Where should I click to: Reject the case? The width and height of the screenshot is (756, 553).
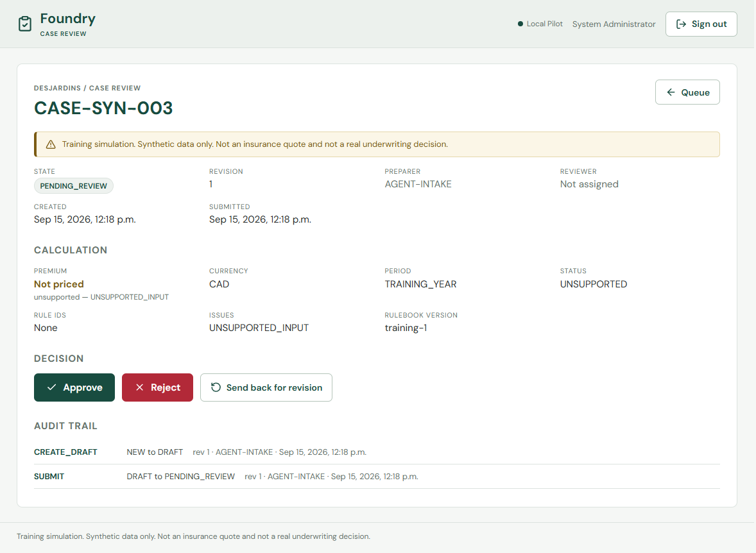pyautogui.click(x=157, y=387)
